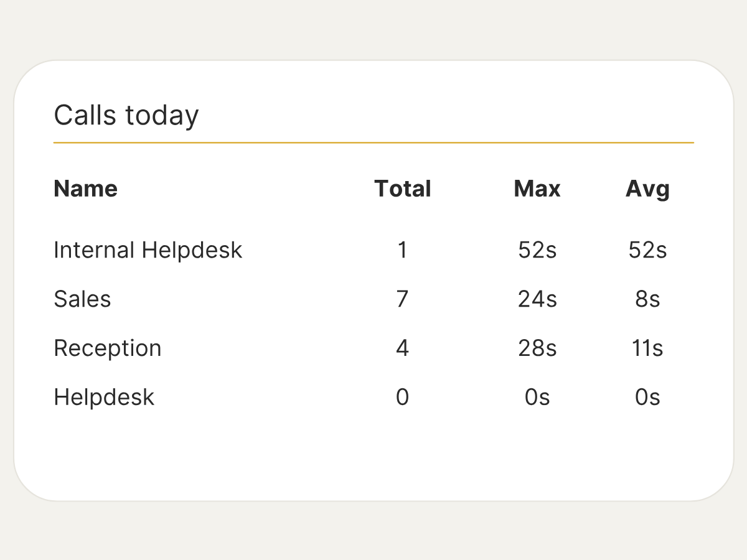The width and height of the screenshot is (747, 560).
Task: Click Reception average value 11s
Action: point(647,348)
